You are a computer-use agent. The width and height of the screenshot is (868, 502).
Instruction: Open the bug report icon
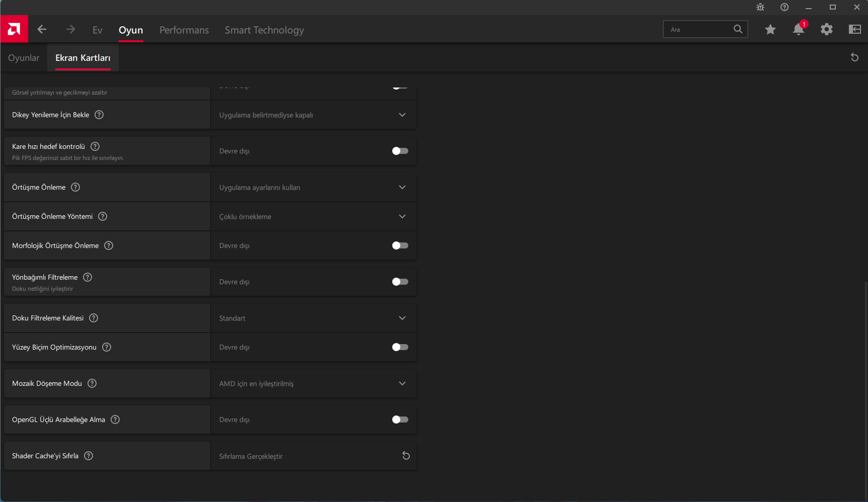point(760,7)
